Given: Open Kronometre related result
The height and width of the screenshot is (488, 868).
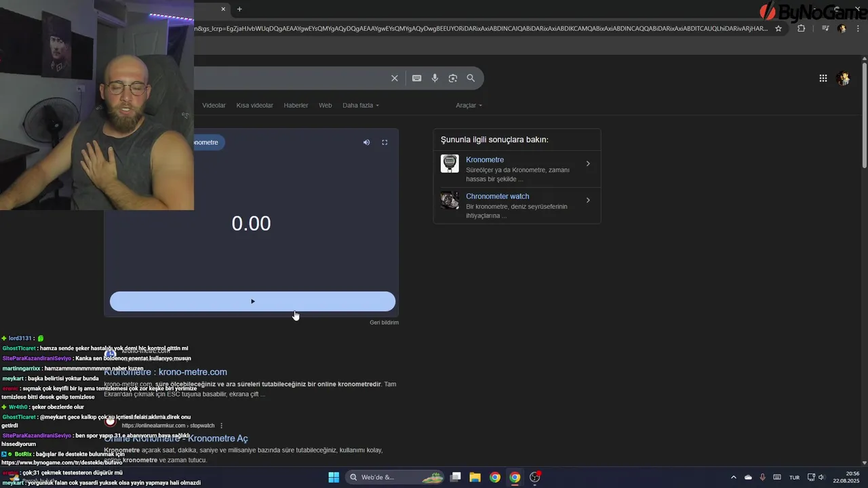Looking at the screenshot, I should tap(485, 160).
